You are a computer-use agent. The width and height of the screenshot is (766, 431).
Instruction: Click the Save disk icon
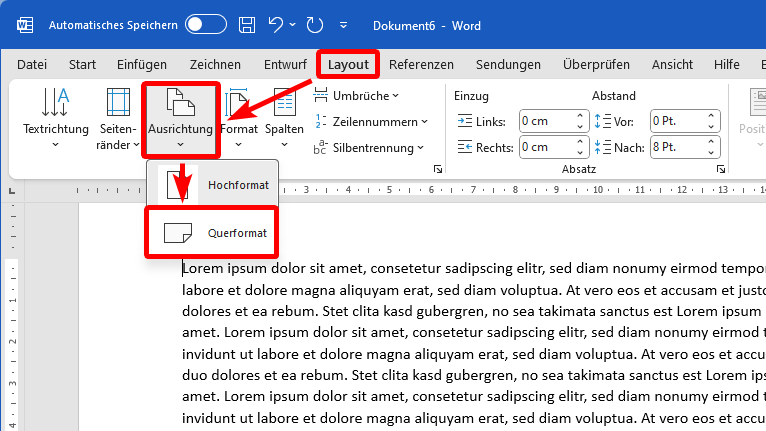coord(246,24)
